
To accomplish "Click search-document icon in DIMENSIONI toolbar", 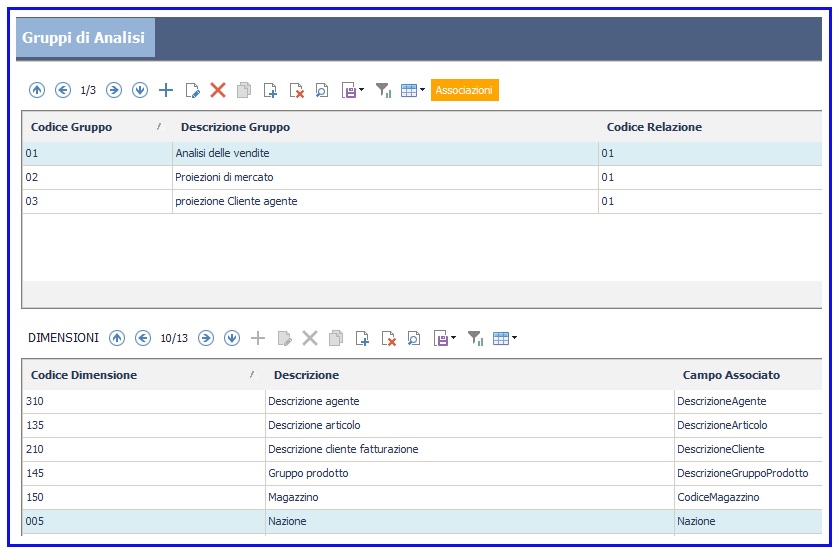I will point(414,338).
